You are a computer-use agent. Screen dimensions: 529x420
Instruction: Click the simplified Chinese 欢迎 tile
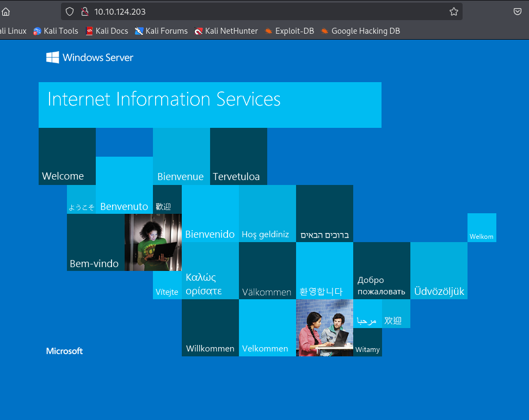[396, 313]
